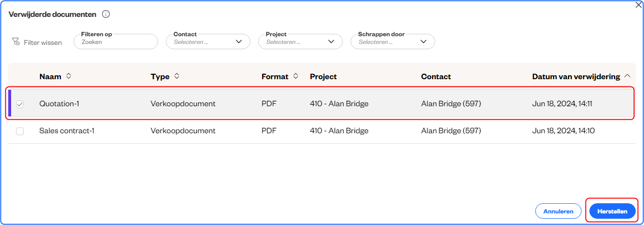Uncheck the Quotation-1 checkbox

pos(20,104)
